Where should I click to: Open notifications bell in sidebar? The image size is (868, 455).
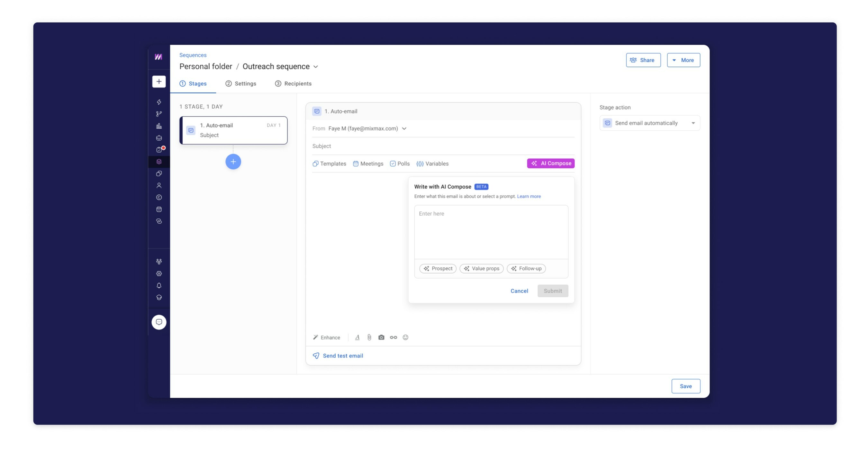click(159, 286)
